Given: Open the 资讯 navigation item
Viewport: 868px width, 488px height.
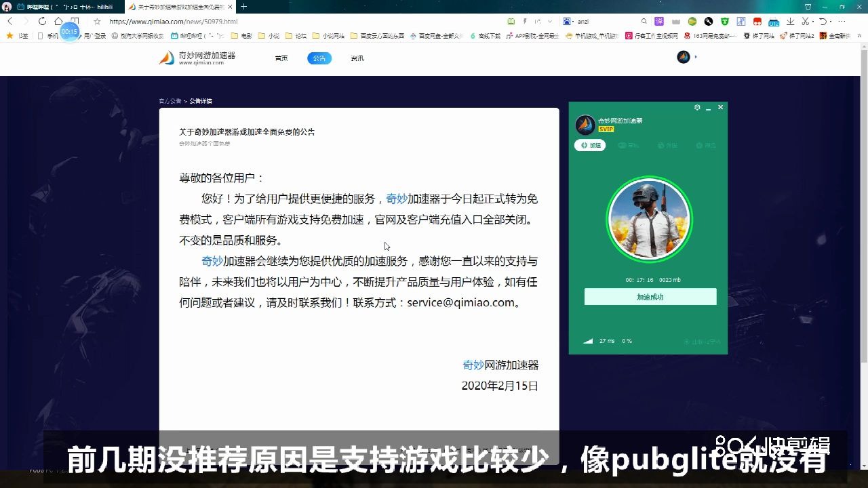Looking at the screenshot, I should pyautogui.click(x=357, y=58).
